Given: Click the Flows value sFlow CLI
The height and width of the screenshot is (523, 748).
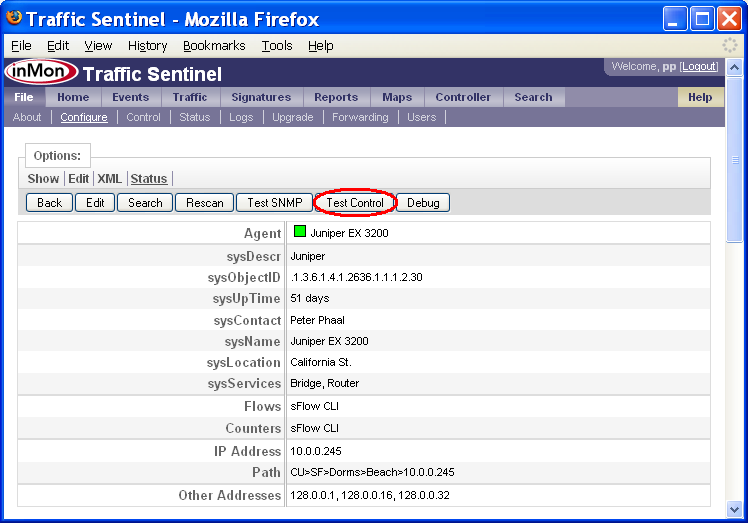Looking at the screenshot, I should (x=314, y=406).
